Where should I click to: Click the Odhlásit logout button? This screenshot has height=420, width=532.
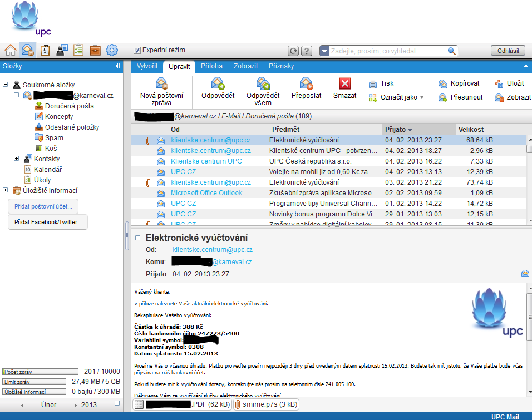click(x=508, y=51)
